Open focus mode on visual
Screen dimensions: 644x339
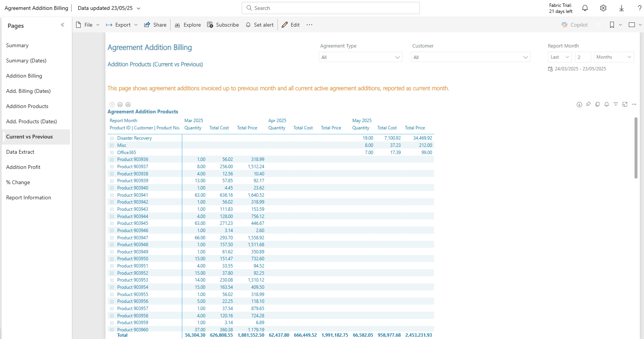[625, 104]
